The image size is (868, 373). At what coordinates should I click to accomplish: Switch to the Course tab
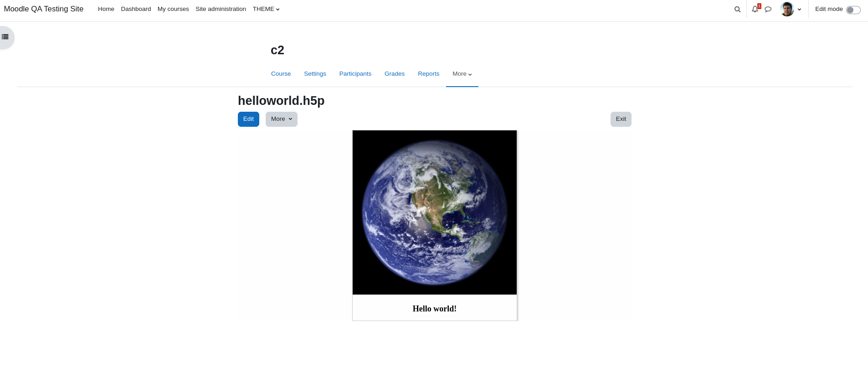click(x=281, y=74)
